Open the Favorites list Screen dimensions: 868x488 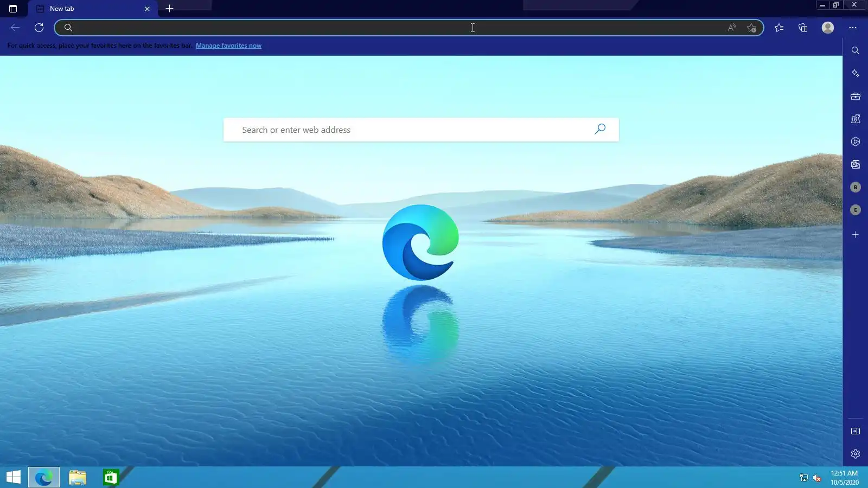coord(779,28)
